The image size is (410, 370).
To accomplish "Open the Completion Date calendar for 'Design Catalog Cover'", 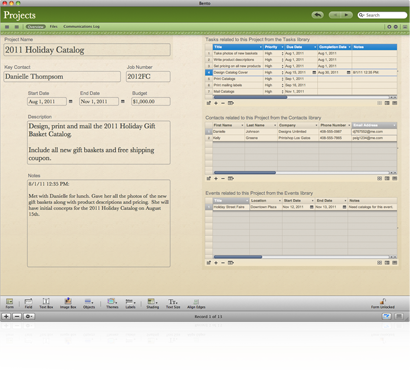I will [349, 72].
